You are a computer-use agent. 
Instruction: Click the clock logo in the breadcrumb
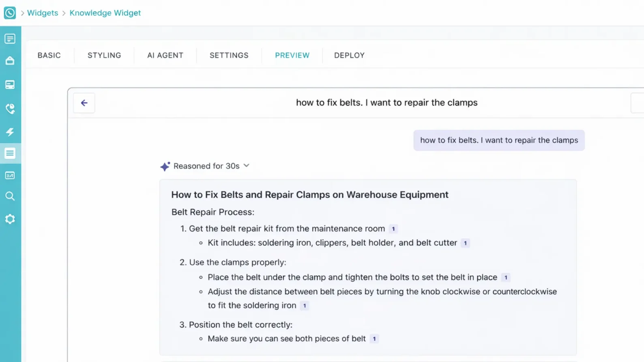coord(10,13)
